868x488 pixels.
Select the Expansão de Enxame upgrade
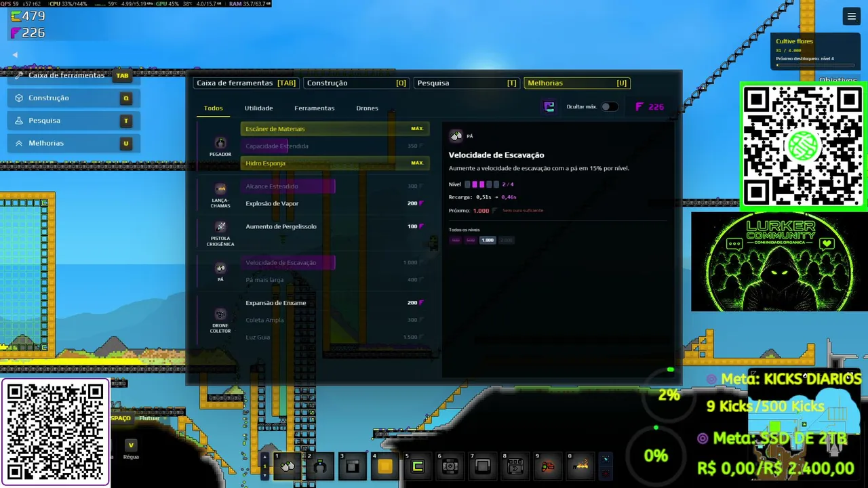335,303
